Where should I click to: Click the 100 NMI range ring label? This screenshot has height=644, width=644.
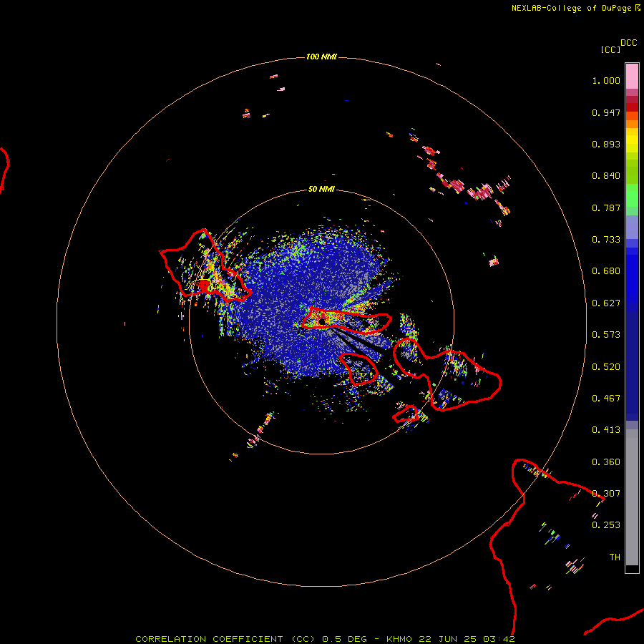pyautogui.click(x=321, y=57)
